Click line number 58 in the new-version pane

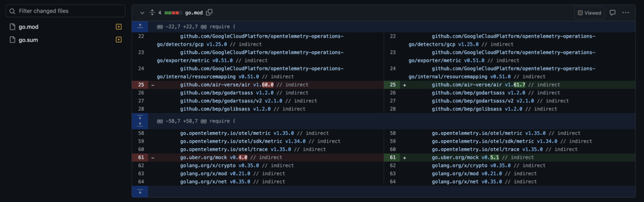pos(392,133)
